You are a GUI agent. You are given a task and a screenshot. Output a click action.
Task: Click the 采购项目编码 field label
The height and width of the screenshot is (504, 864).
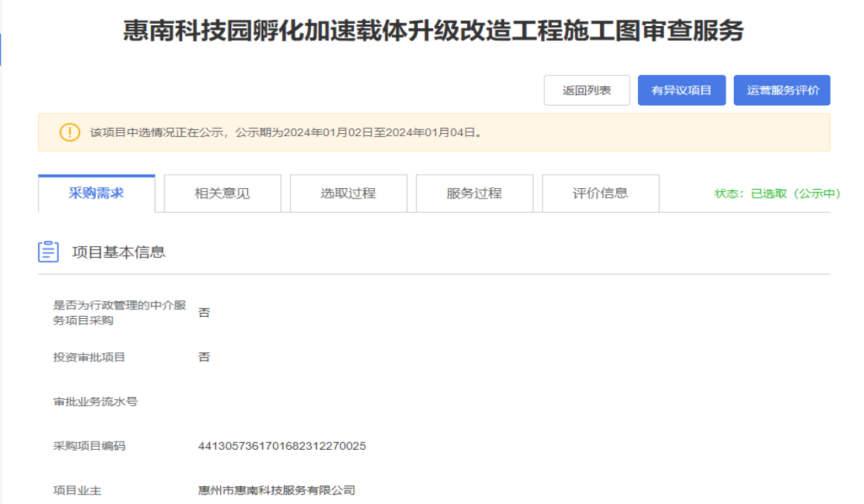[89, 446]
